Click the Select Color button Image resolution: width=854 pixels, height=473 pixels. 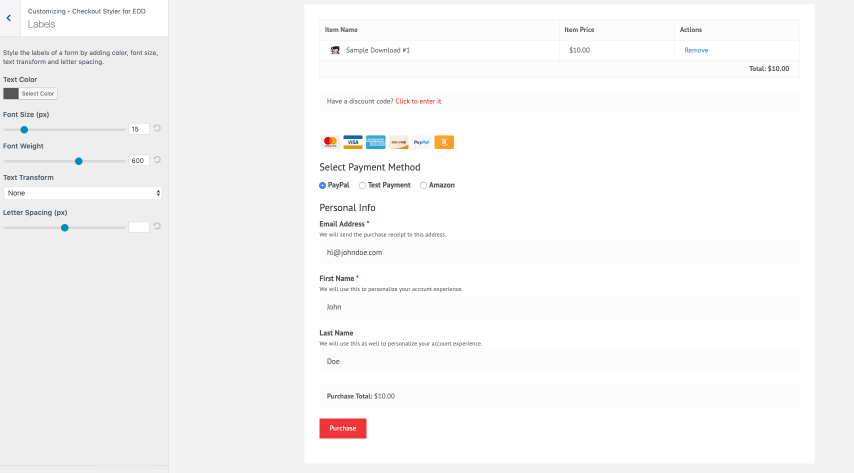(38, 94)
